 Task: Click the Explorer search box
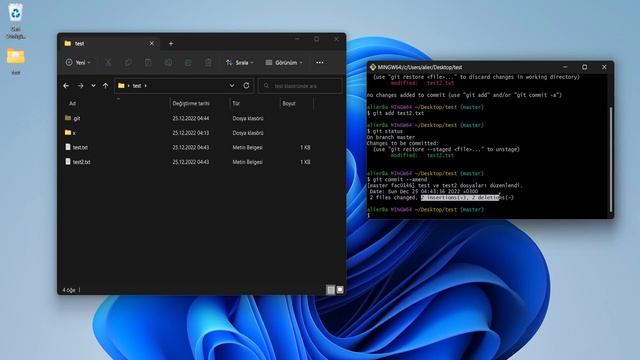click(x=300, y=86)
